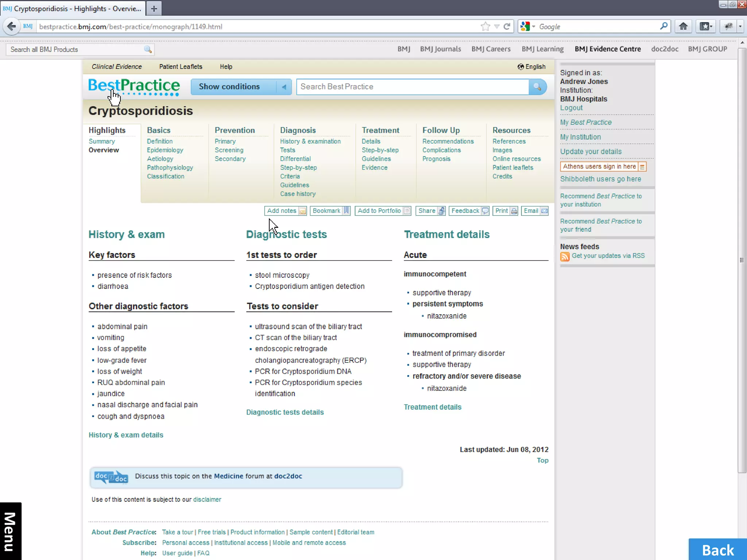This screenshot has height=560, width=747.
Task: Click the Share button
Action: (x=431, y=211)
